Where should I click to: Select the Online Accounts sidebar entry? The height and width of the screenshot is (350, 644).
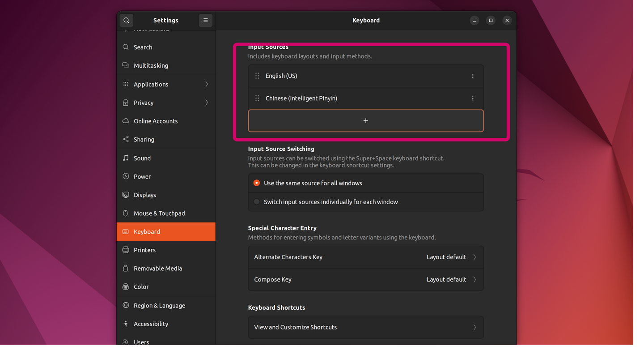tap(156, 121)
